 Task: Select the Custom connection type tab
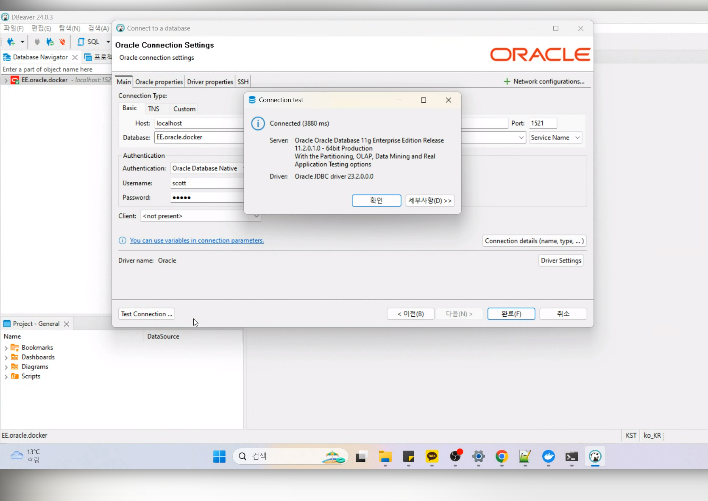[184, 109]
